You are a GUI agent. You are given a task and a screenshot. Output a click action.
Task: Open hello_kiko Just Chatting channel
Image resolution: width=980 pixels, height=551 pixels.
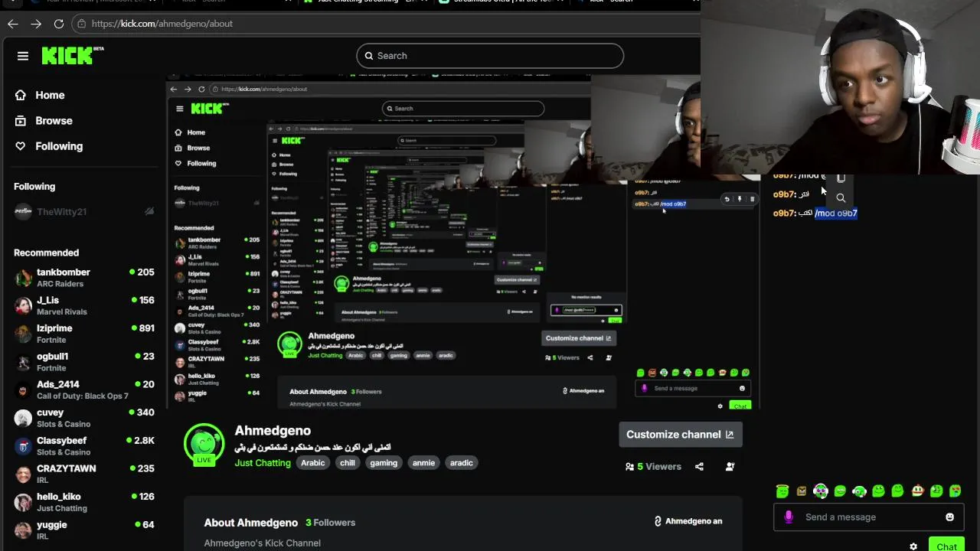(x=83, y=502)
